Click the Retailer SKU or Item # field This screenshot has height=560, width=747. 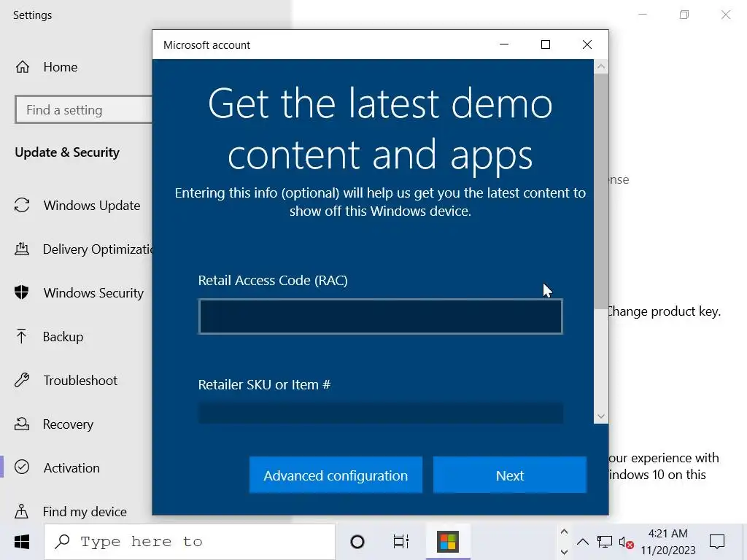[381, 413]
